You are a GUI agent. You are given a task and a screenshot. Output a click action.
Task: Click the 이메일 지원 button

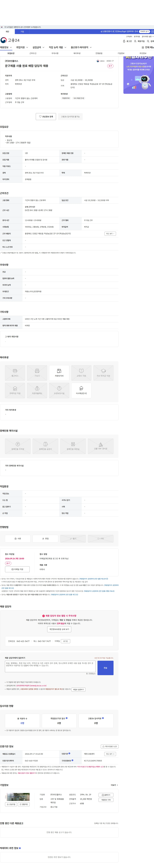[17, 569]
